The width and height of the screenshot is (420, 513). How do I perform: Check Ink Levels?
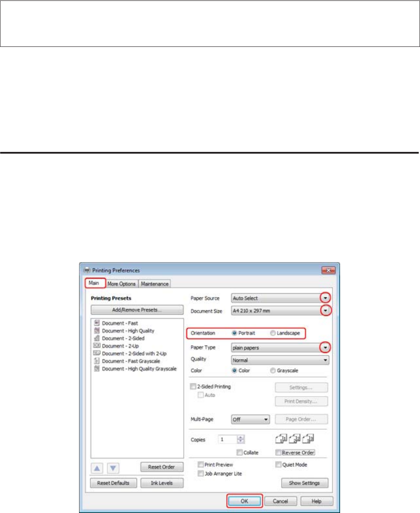pyautogui.click(x=162, y=483)
